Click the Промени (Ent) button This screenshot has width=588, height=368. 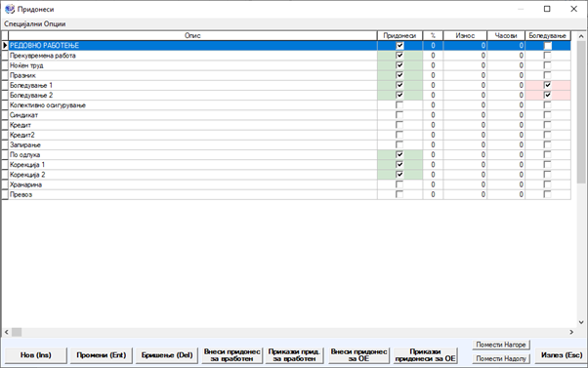(x=102, y=355)
